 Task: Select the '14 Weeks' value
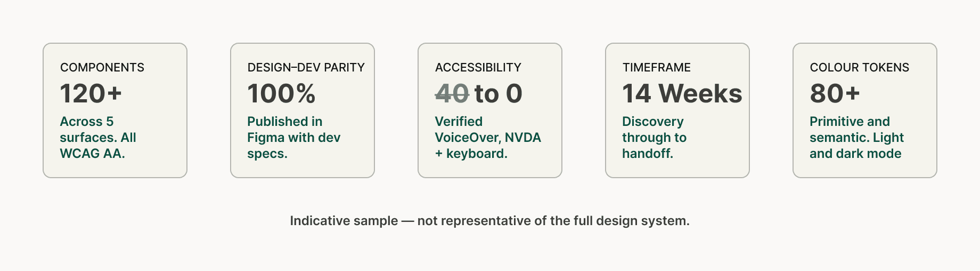click(682, 93)
